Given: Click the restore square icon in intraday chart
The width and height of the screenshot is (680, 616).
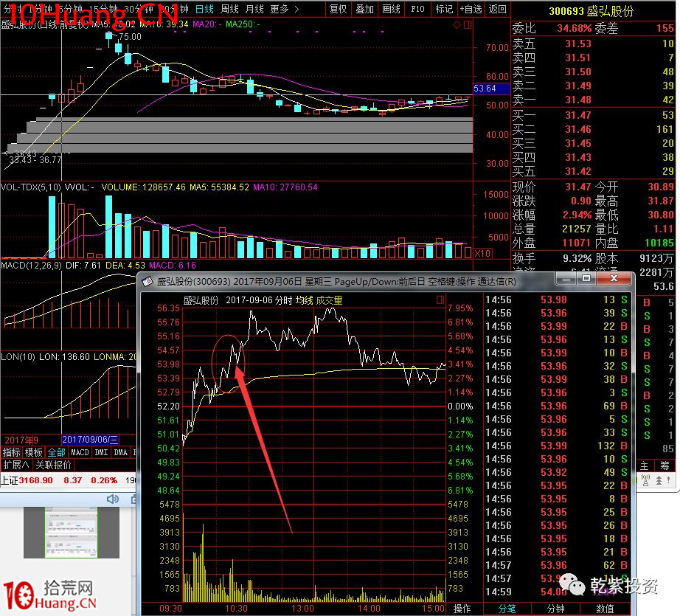Looking at the screenshot, I should (x=440, y=300).
